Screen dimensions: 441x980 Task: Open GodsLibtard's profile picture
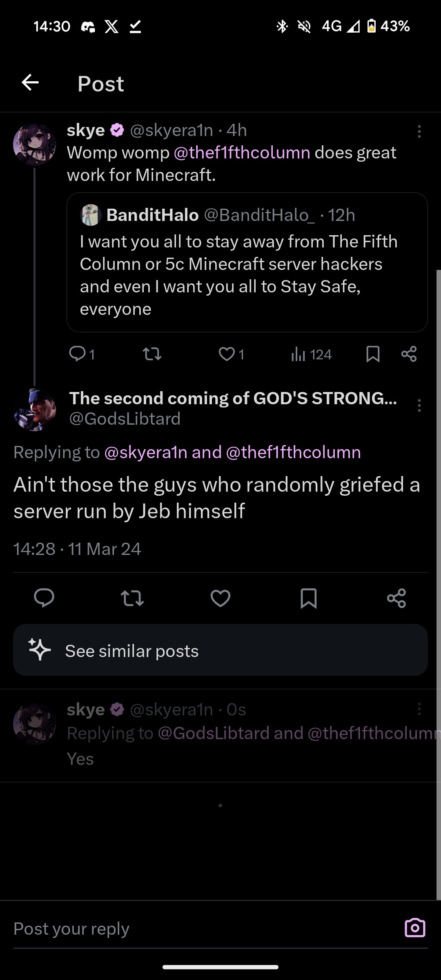click(35, 410)
